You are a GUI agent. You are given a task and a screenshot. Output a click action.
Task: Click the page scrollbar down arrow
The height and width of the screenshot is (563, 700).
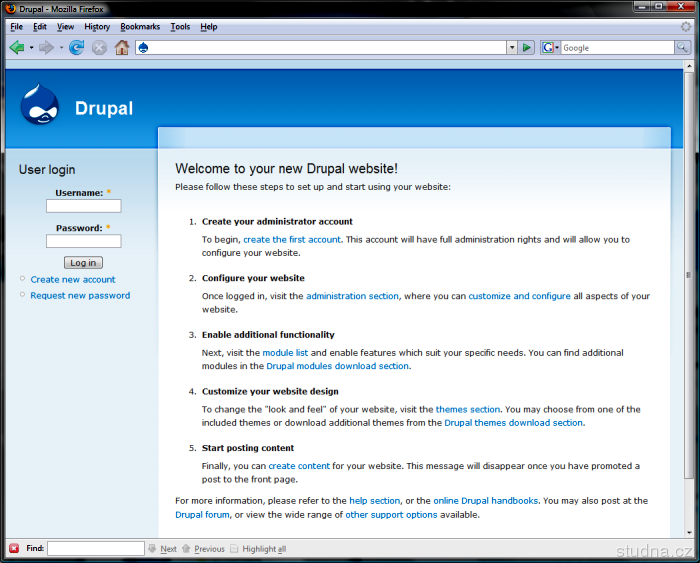pyautogui.click(x=689, y=532)
